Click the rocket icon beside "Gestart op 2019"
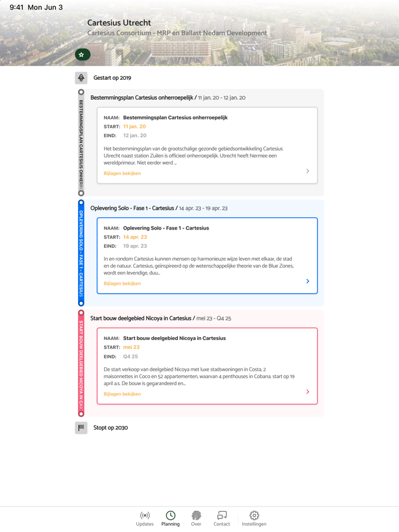Screen dimensions: 399x532 point(80,77)
